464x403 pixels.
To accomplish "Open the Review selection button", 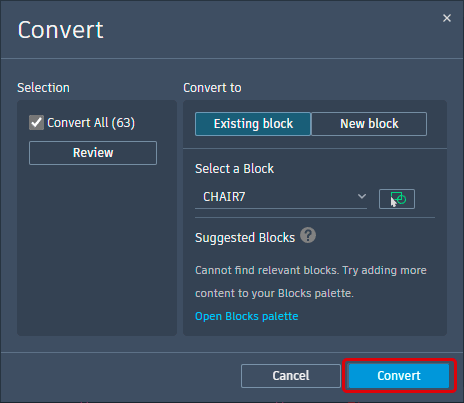I will tap(93, 153).
